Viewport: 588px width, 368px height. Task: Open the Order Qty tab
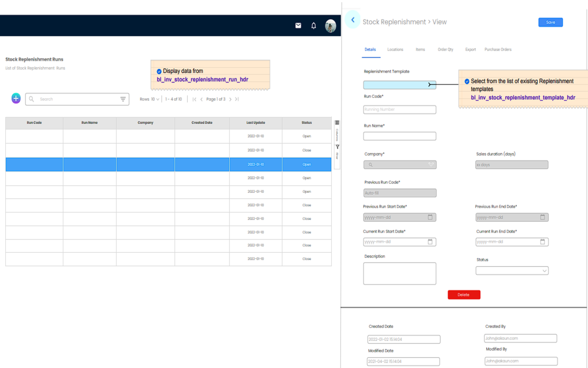point(445,49)
